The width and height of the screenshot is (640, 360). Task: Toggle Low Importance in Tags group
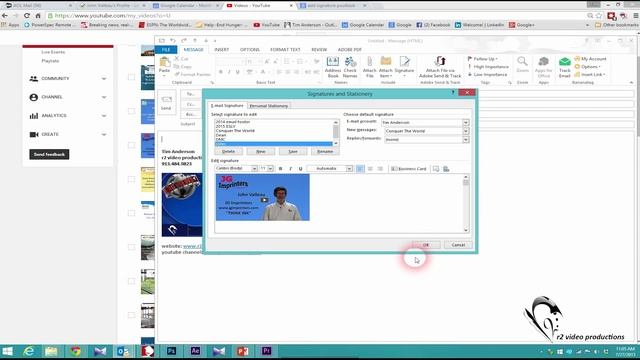pyautogui.click(x=487, y=74)
